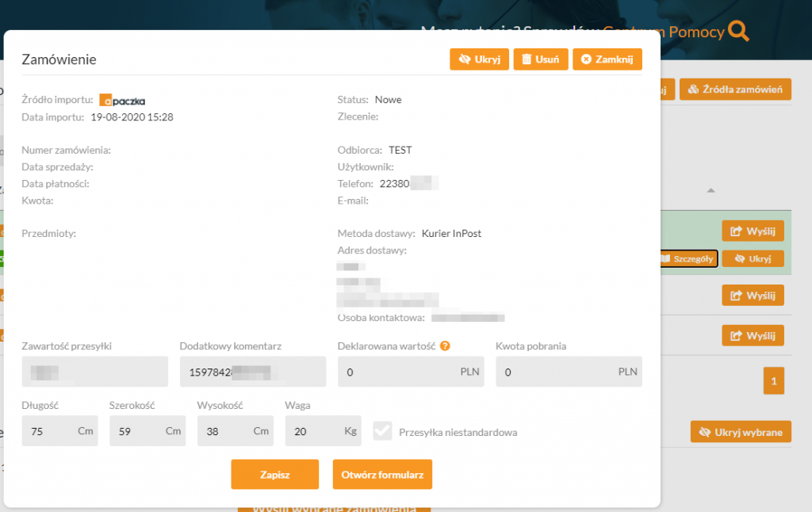Click the Szczegóły details button
The height and width of the screenshot is (512, 812).
click(690, 258)
